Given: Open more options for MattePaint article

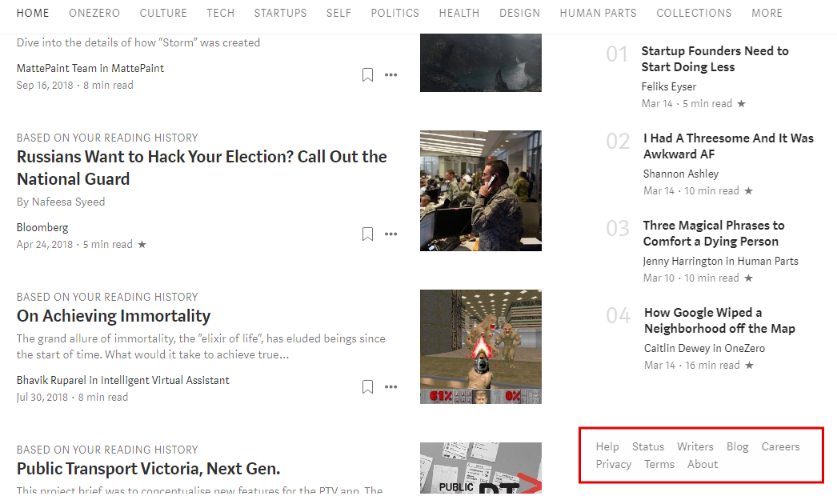Looking at the screenshot, I should pos(390,75).
